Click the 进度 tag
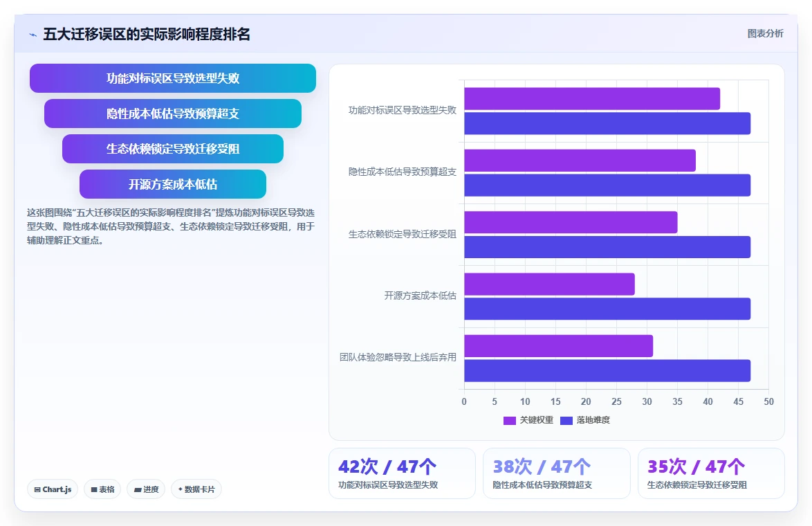 pyautogui.click(x=145, y=489)
